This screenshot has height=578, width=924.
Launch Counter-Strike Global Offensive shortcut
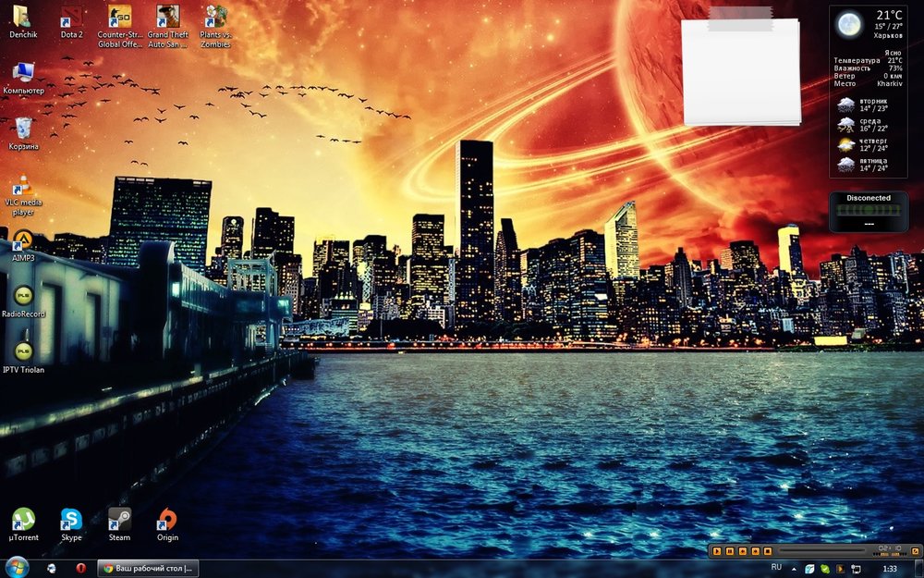tap(119, 18)
